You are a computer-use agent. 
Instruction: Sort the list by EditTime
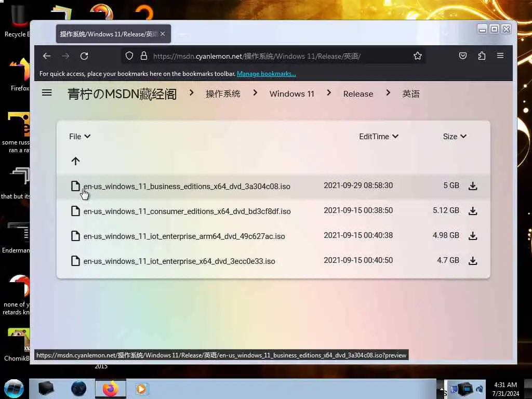(x=379, y=137)
